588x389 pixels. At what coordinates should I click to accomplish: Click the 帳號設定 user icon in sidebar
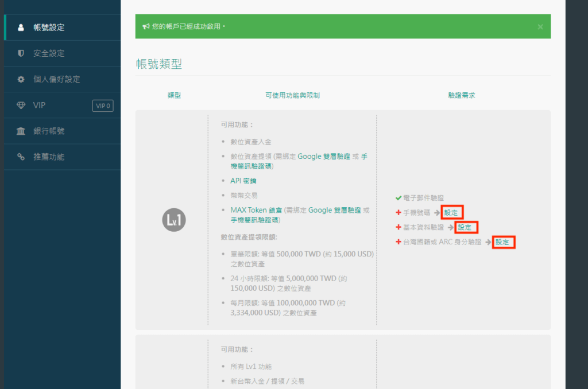[x=21, y=27]
